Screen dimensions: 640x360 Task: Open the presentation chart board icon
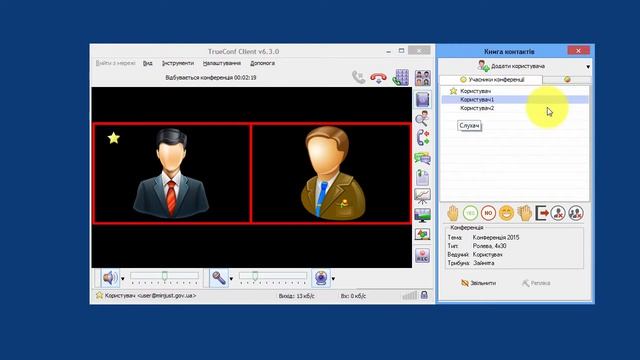[x=422, y=196]
